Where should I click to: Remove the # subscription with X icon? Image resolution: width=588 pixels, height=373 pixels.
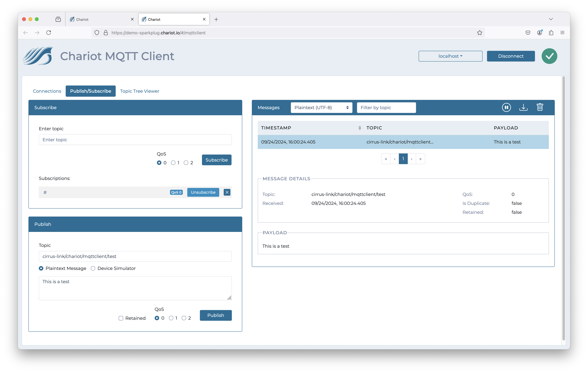tap(227, 192)
